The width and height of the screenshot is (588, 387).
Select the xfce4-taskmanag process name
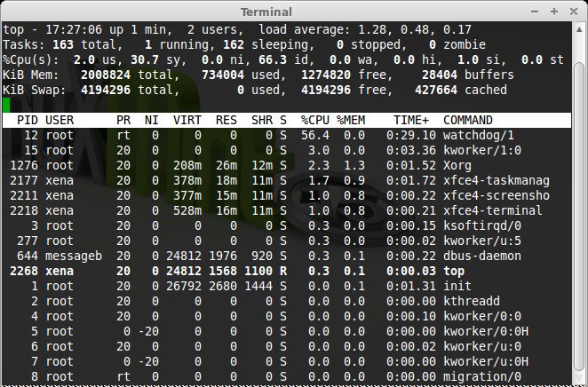(497, 180)
